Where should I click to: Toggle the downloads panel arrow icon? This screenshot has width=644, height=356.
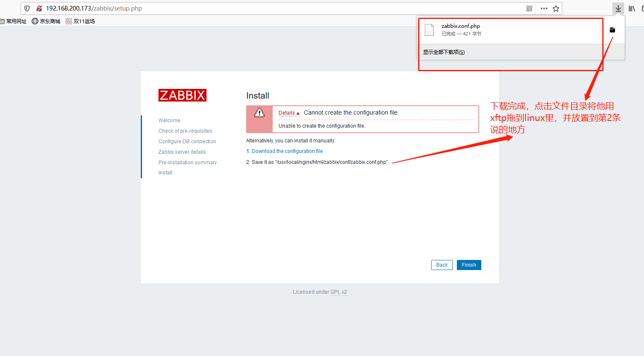point(618,8)
